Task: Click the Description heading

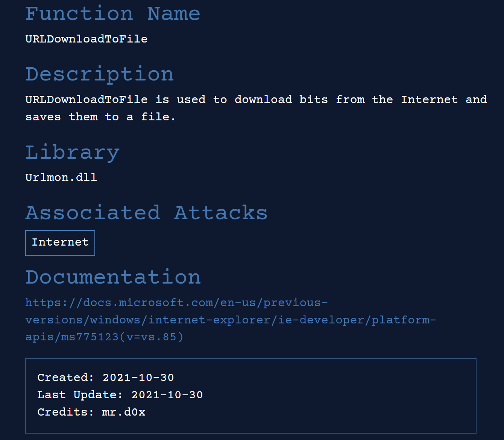Action: point(100,74)
